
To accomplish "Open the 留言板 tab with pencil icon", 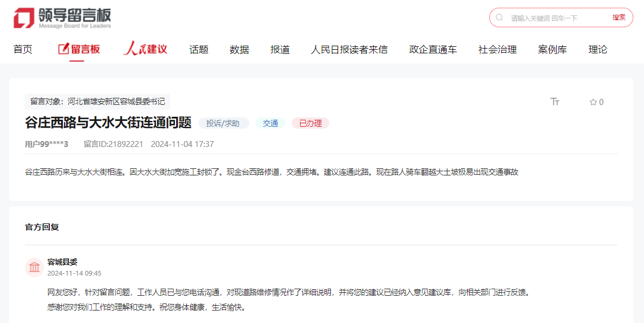I will coord(79,49).
